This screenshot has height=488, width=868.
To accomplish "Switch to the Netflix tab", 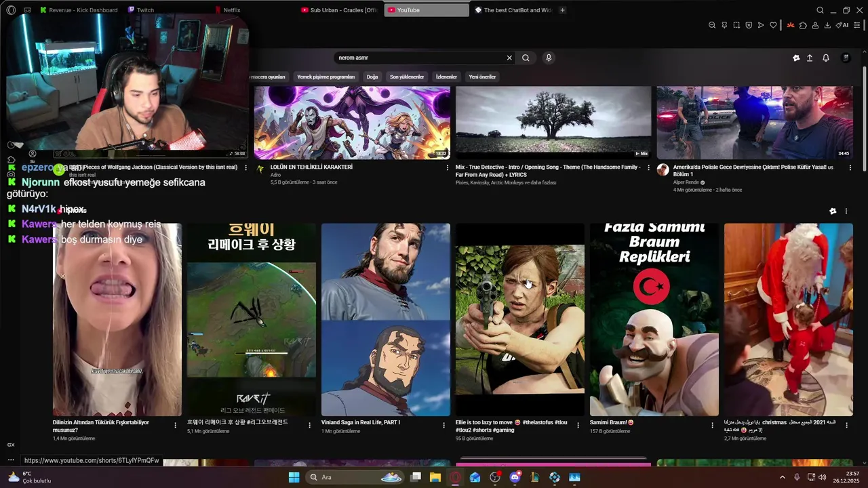I will pyautogui.click(x=227, y=10).
